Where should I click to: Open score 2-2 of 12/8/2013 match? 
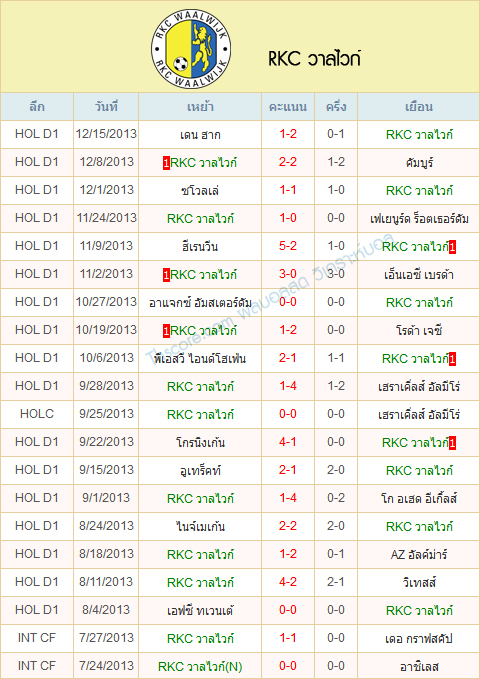click(288, 162)
